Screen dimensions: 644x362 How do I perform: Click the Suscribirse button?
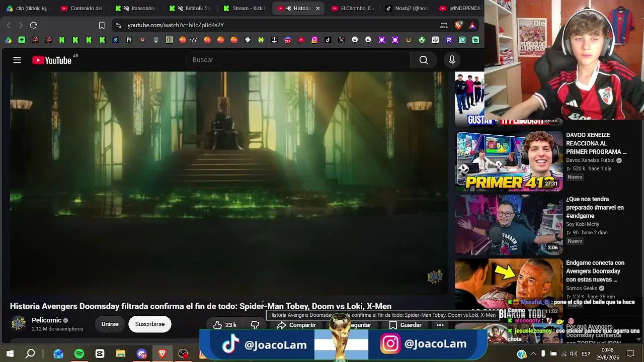(150, 324)
